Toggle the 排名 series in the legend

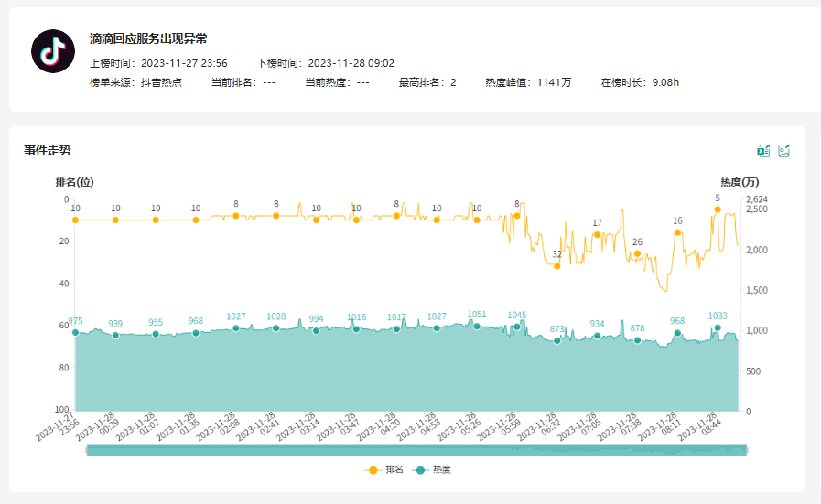click(x=383, y=470)
